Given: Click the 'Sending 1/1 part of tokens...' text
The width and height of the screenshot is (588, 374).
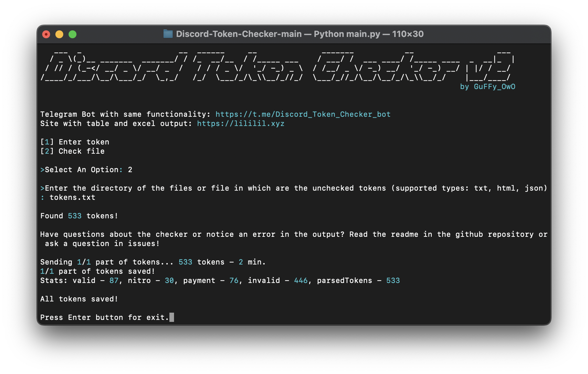Looking at the screenshot, I should 107,262.
